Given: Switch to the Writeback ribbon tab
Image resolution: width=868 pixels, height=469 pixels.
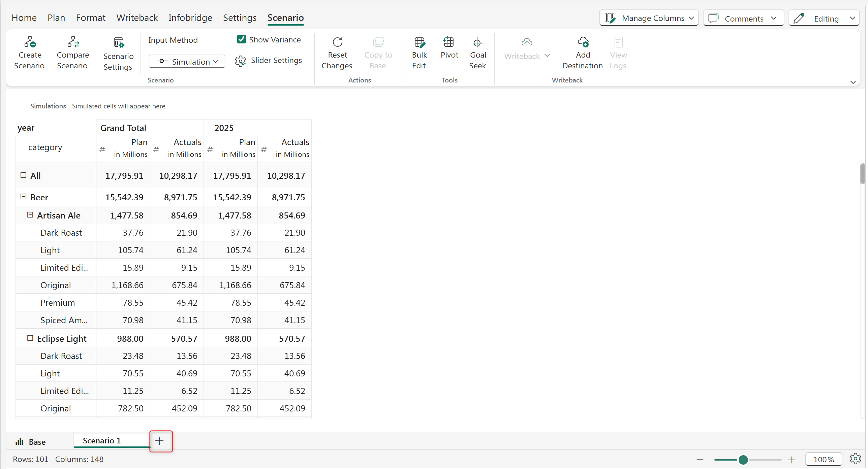Looking at the screenshot, I should [137, 18].
